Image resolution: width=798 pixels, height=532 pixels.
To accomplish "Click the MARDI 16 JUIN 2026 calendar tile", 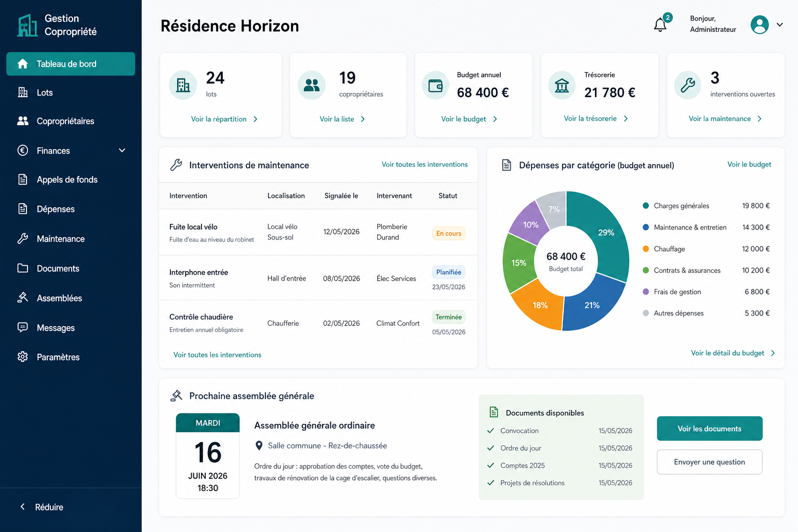I will point(208,456).
